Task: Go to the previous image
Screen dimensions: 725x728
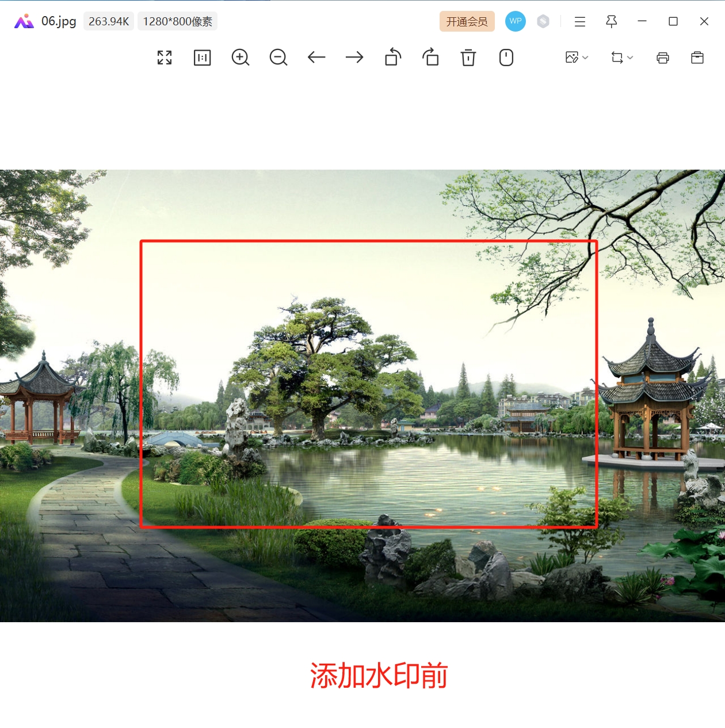Action: coord(316,58)
